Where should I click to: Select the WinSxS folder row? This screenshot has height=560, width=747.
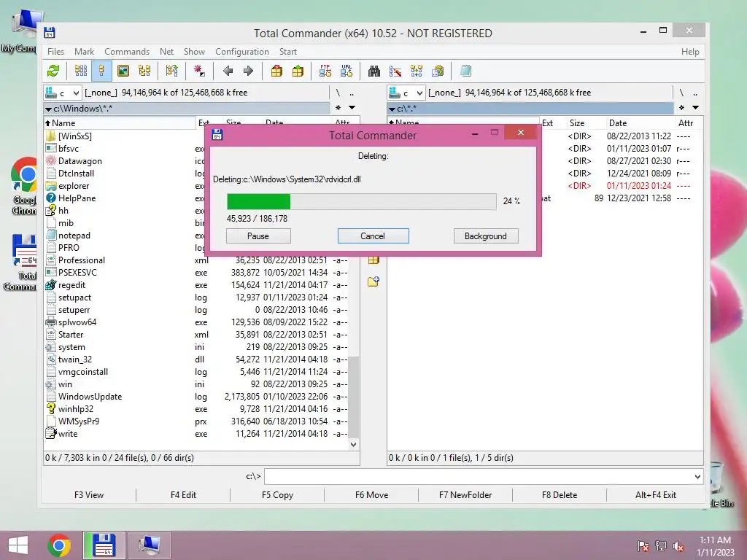point(124,136)
